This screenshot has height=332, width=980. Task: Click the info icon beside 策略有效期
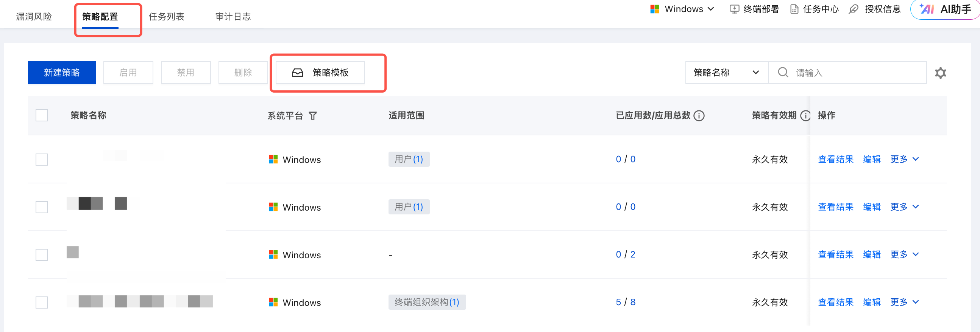[805, 115]
